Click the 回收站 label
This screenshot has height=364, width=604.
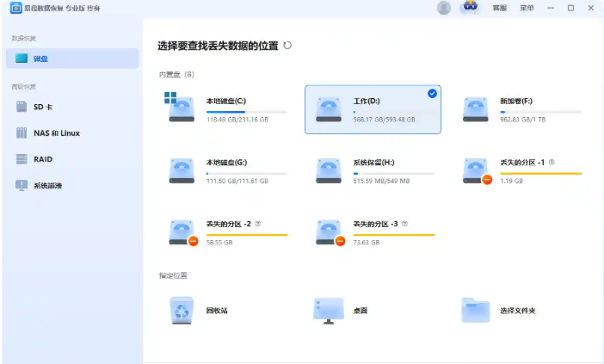click(217, 311)
